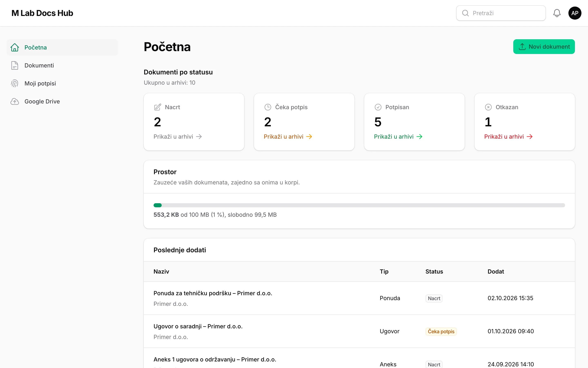Click Prikaži u arhivi link for Čeka potpis
This screenshot has width=588, height=368.
point(288,137)
